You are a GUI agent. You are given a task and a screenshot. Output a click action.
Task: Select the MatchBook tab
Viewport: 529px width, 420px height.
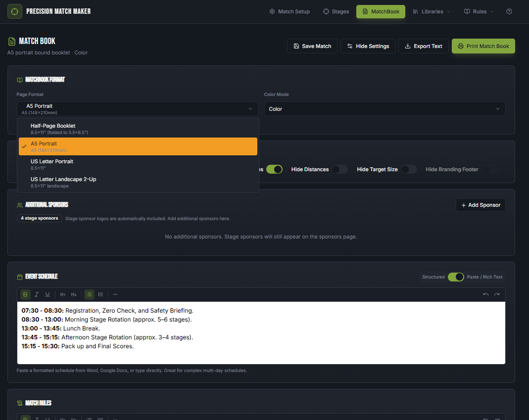(x=381, y=11)
